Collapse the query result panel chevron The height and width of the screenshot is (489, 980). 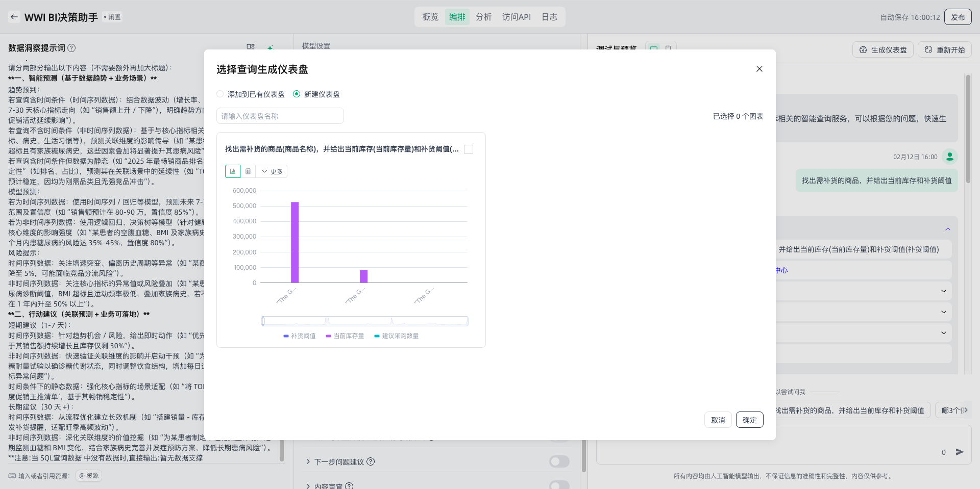tap(947, 229)
